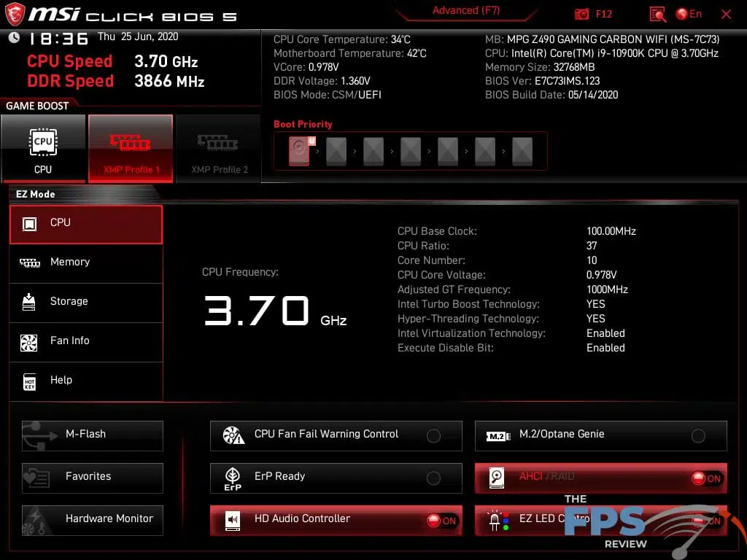The width and height of the screenshot is (747, 560).
Task: Click the Boot Priority label
Action: tap(303, 124)
